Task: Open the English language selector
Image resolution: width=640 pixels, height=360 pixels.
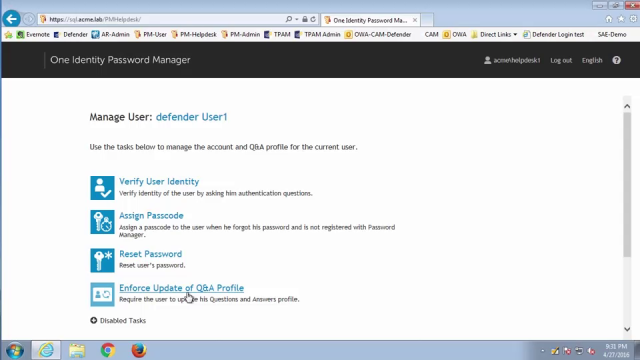Action: click(592, 60)
